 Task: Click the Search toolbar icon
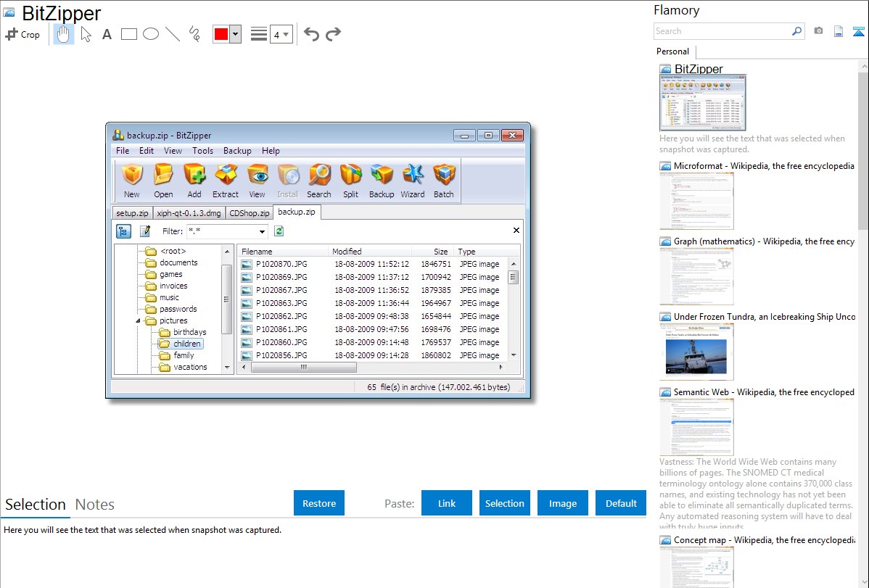click(319, 181)
